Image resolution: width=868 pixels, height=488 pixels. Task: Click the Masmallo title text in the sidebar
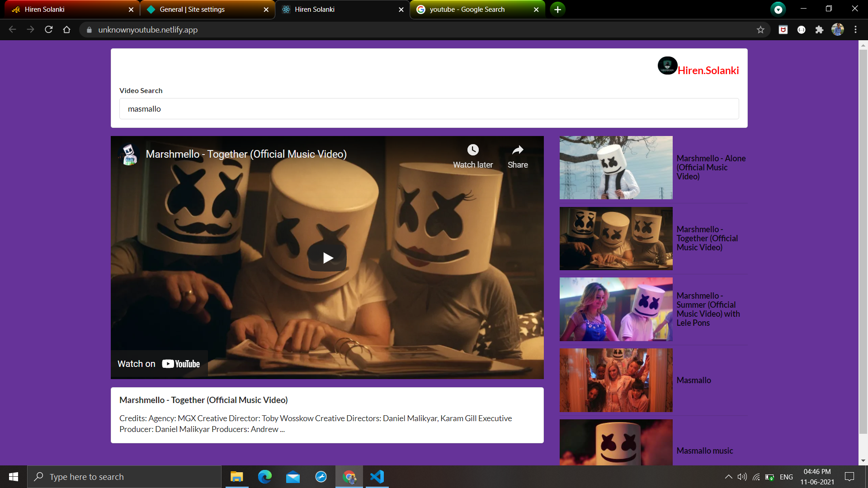point(693,380)
